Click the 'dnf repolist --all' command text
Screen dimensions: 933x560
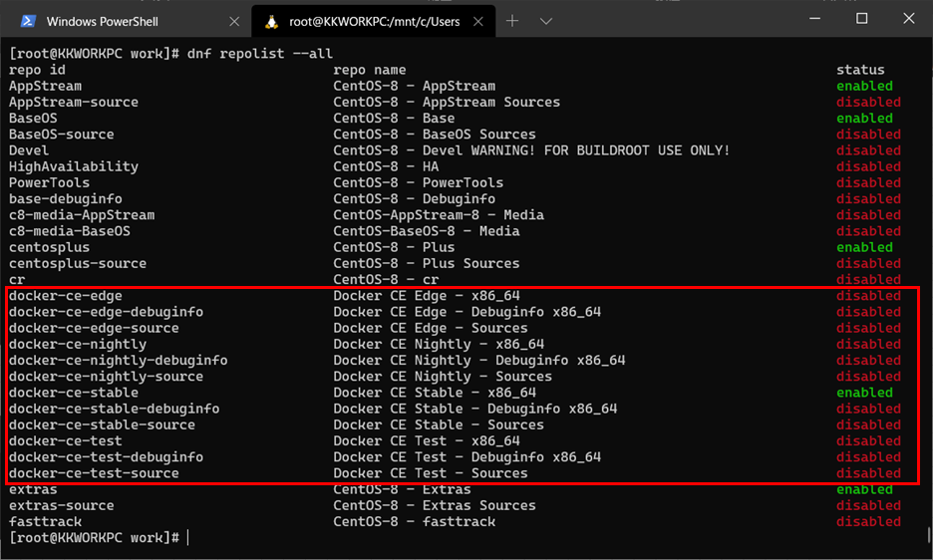click(x=259, y=54)
